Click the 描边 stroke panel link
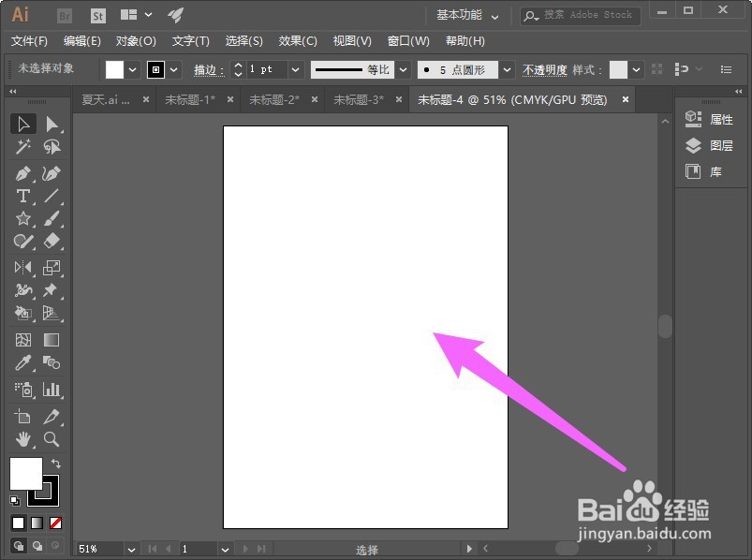Screen dimensions: 752x560 (x=209, y=70)
